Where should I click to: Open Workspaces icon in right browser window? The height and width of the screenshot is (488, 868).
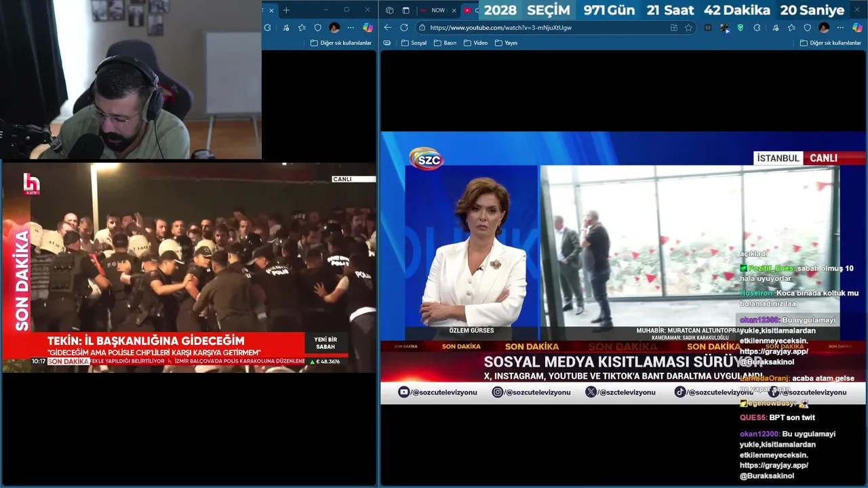(390, 10)
